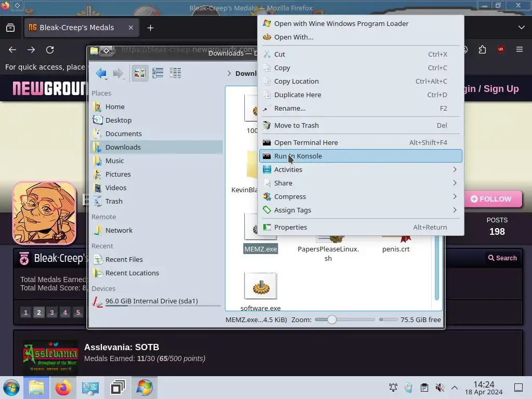The height and width of the screenshot is (399, 532).
Task: Open Music in Places sidebar
Action: pos(157,161)
